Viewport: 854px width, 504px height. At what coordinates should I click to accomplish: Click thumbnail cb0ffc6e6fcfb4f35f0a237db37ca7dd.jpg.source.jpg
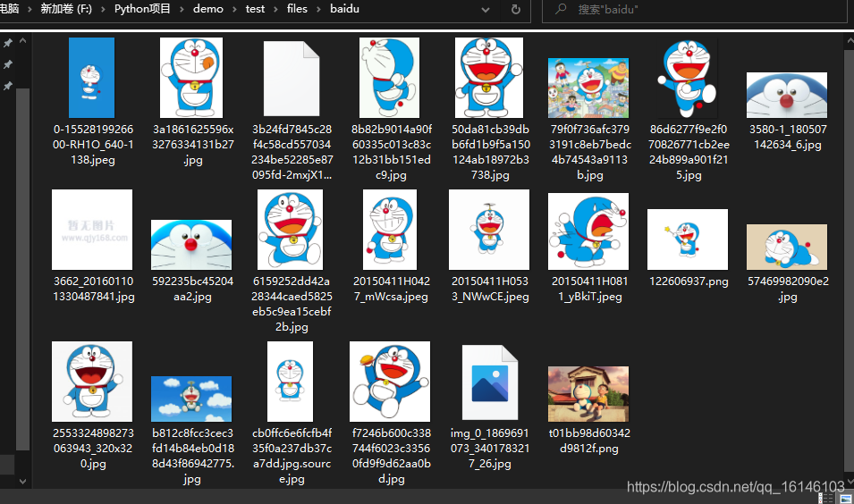(291, 381)
